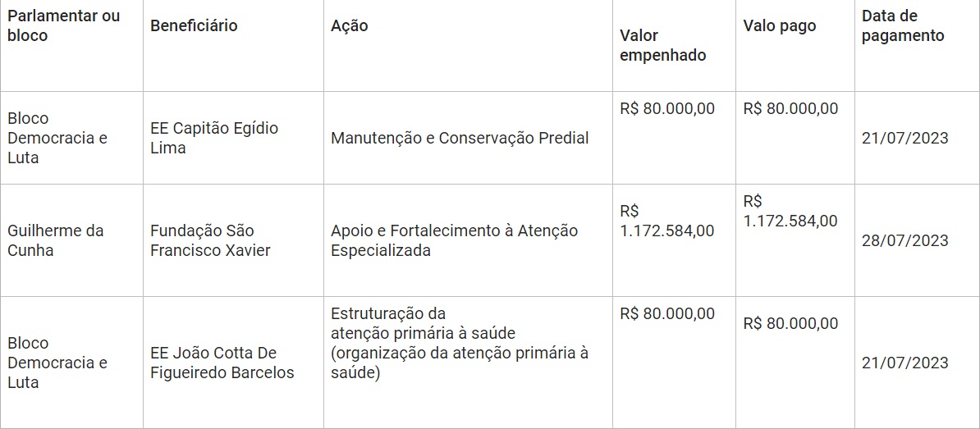The width and height of the screenshot is (980, 429).
Task: Click the "Valo pago" column header
Action: point(780,25)
